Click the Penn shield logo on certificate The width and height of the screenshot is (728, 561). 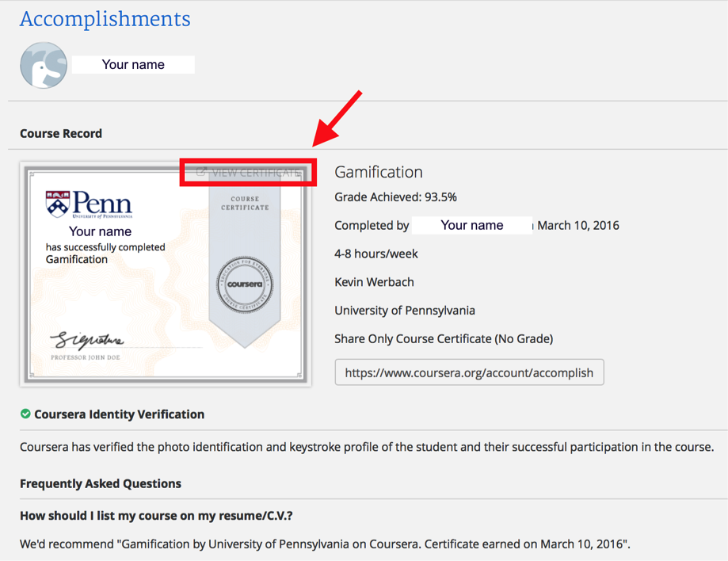pyautogui.click(x=57, y=204)
